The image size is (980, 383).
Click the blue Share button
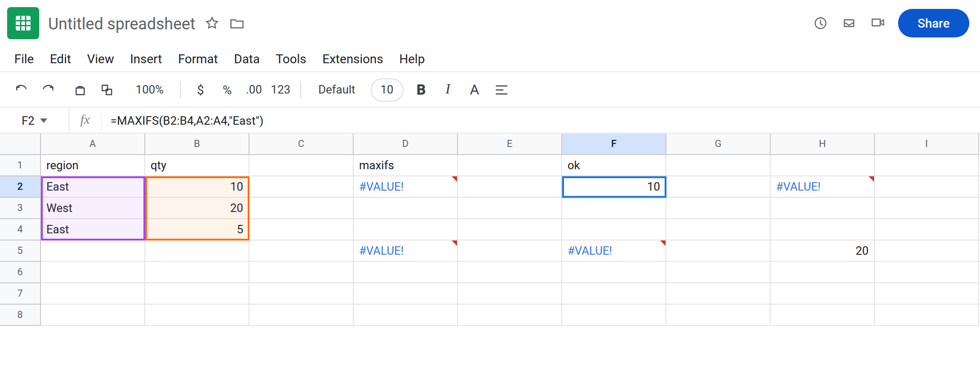pos(933,23)
